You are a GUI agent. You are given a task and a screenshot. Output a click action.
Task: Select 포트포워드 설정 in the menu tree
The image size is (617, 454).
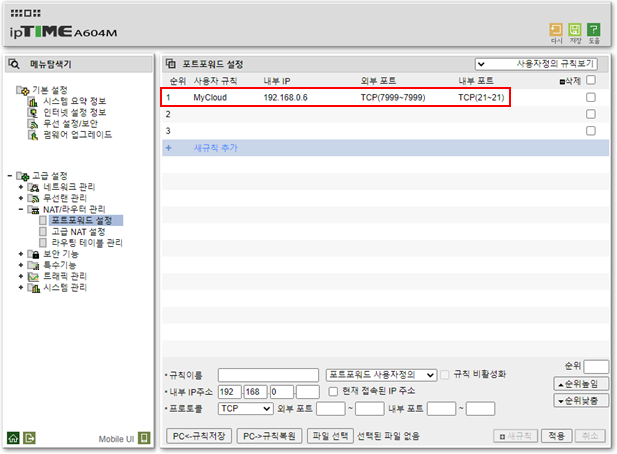(x=82, y=220)
